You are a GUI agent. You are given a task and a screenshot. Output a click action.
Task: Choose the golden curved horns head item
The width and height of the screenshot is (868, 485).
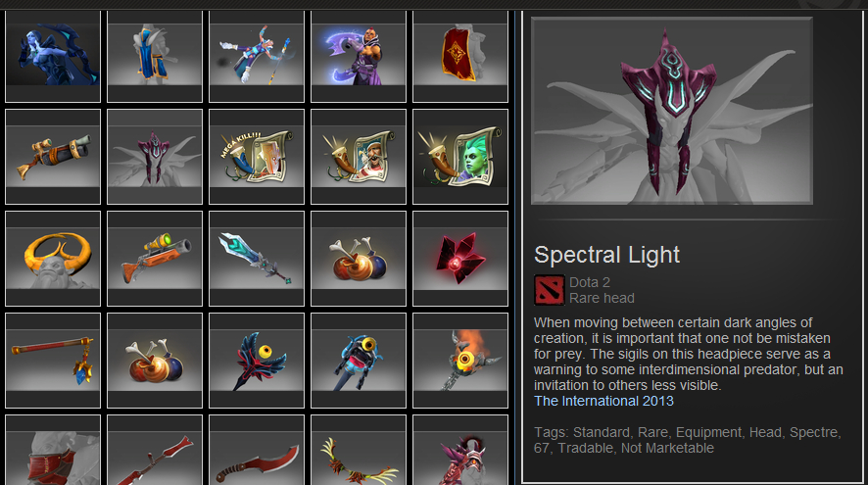pyautogui.click(x=53, y=259)
